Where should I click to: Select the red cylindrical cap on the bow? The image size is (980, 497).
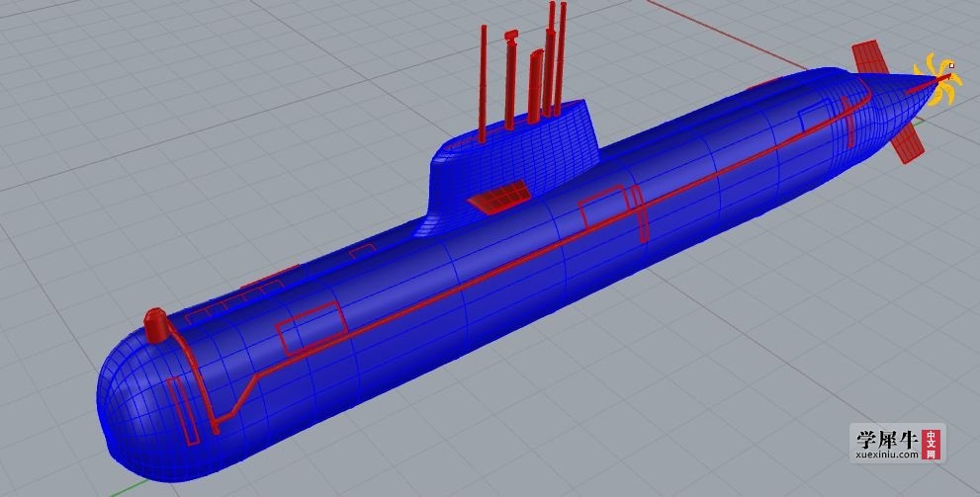point(157,326)
